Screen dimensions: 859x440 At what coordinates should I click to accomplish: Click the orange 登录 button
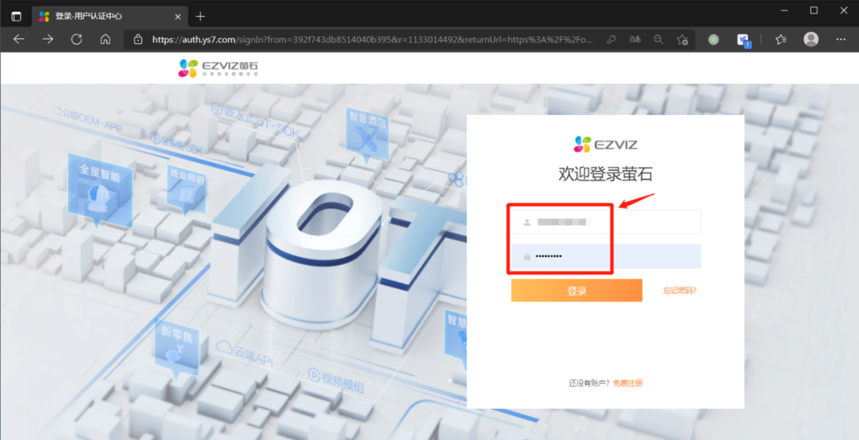(577, 290)
